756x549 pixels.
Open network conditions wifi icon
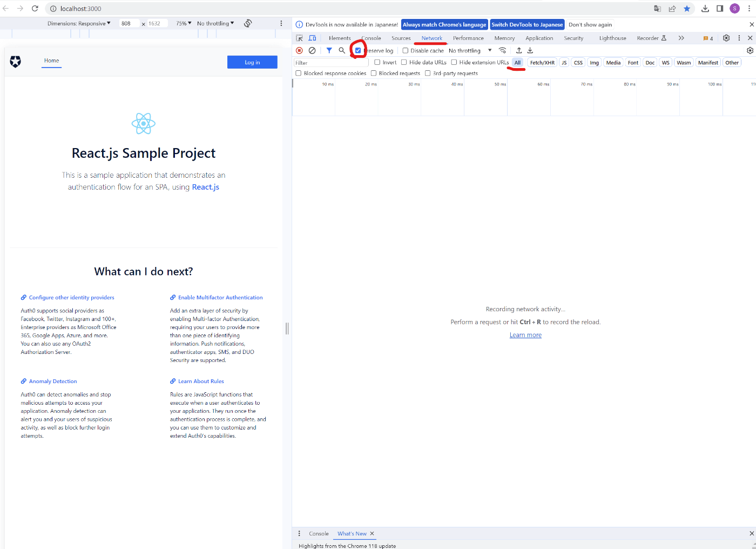(x=503, y=50)
